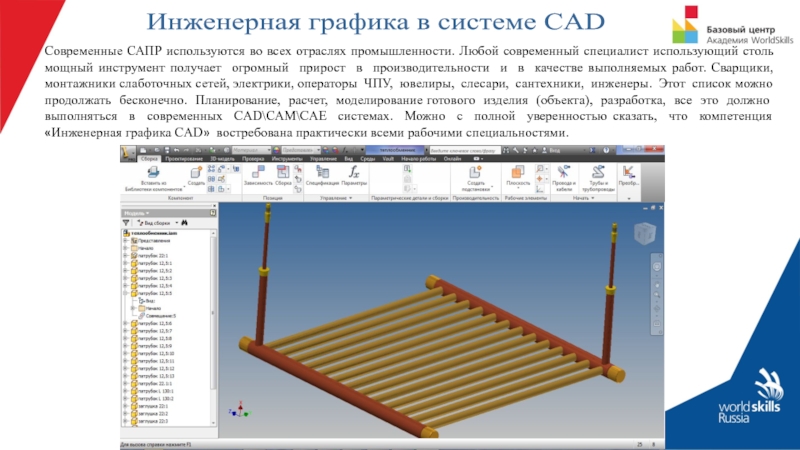Open the Спецификация bill of materials
Screen dimensions: 800x450
click(x=322, y=176)
